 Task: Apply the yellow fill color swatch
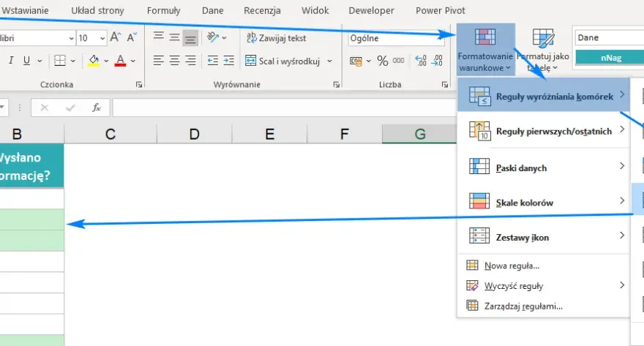94,61
